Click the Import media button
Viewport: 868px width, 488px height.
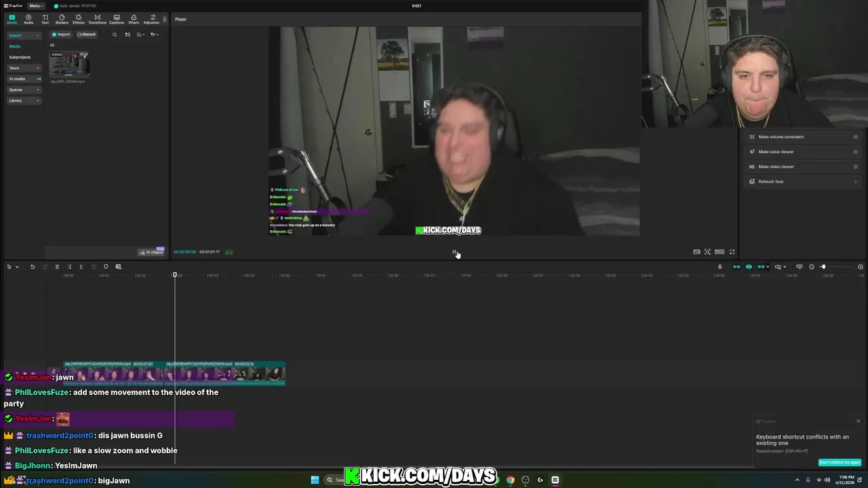(61, 35)
